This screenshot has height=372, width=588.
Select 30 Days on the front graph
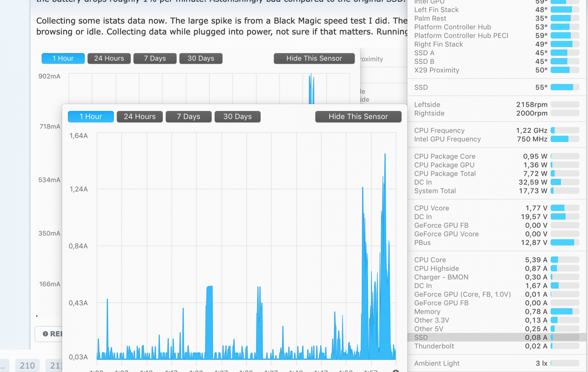click(x=237, y=117)
